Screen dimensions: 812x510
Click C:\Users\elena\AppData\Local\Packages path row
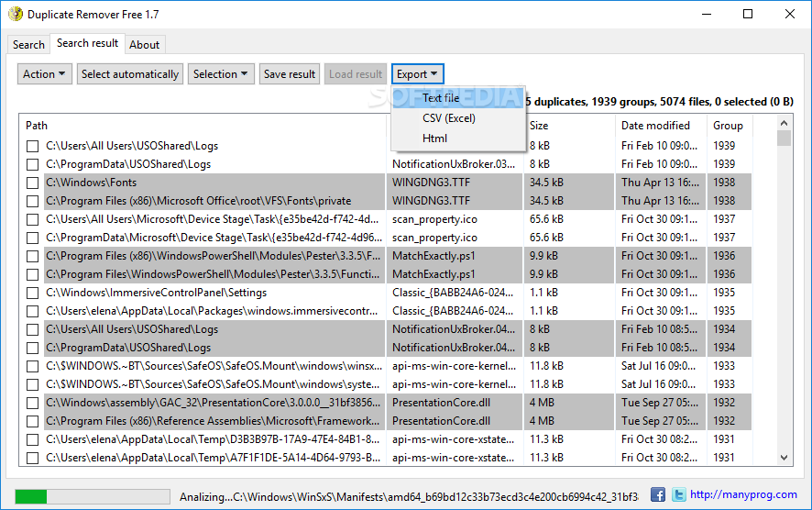(212, 311)
